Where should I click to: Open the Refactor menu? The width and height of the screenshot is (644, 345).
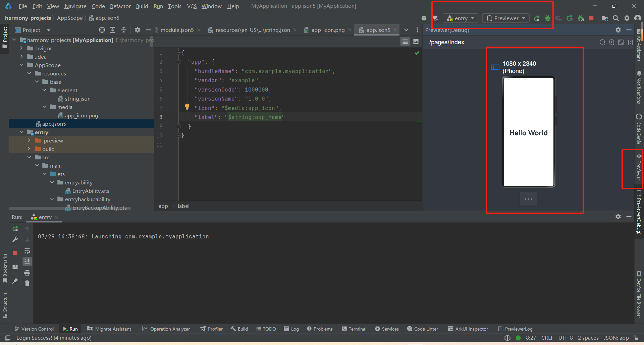(120, 6)
